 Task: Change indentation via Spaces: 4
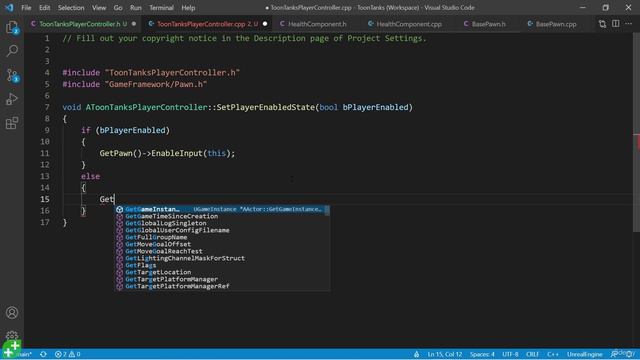482,354
